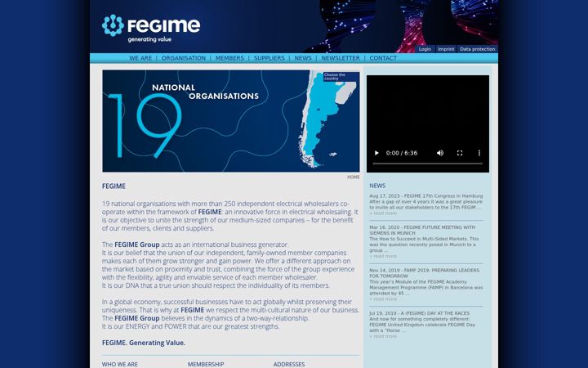Open the WE ARE menu

140,58
